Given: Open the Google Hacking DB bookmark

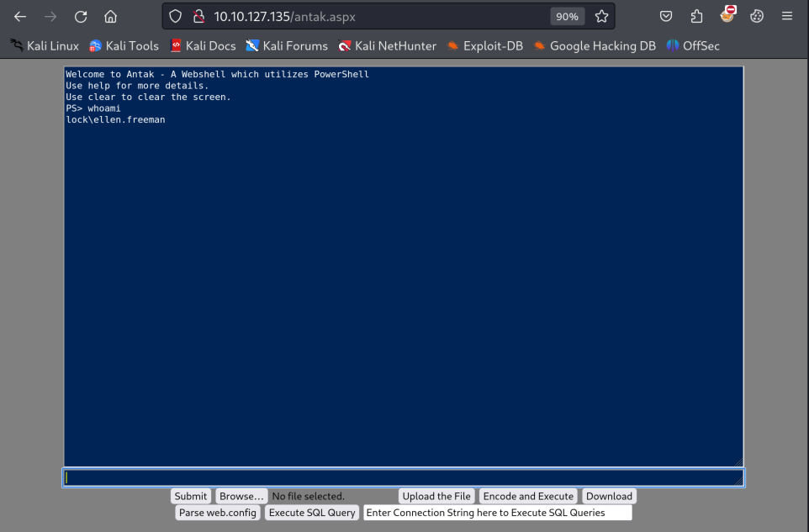Looking at the screenshot, I should tap(594, 46).
